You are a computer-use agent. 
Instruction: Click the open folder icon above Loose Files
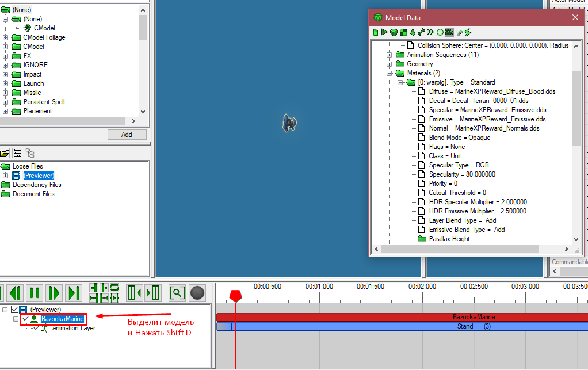point(5,153)
